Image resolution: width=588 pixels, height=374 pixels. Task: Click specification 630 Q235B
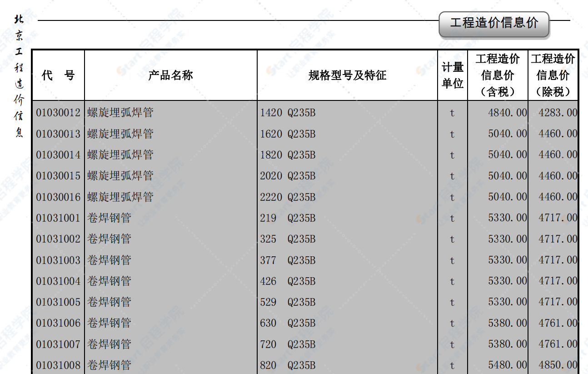point(288,323)
